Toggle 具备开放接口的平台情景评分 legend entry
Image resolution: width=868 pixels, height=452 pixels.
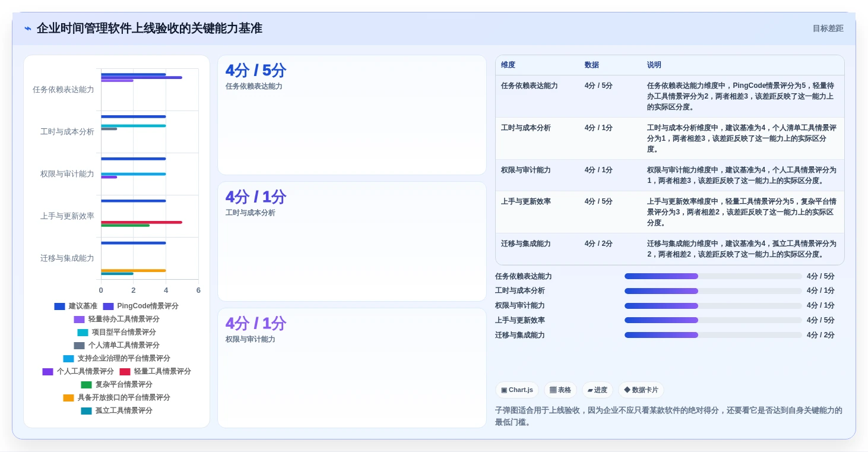coord(116,398)
